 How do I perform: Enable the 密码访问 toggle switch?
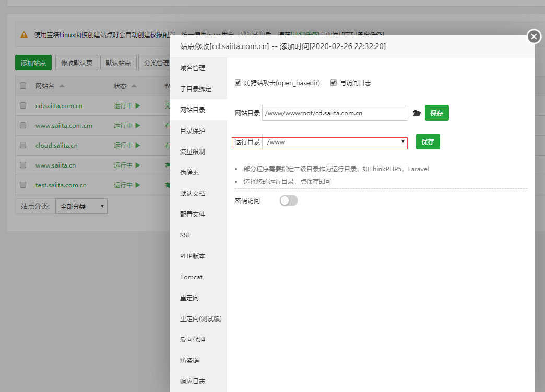point(289,200)
